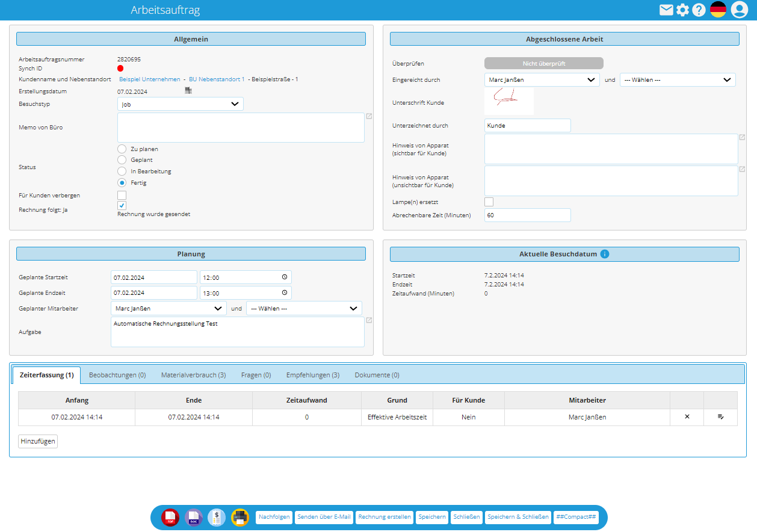Open the help question mark icon
Viewport: 757px width, 532px height.
point(699,10)
